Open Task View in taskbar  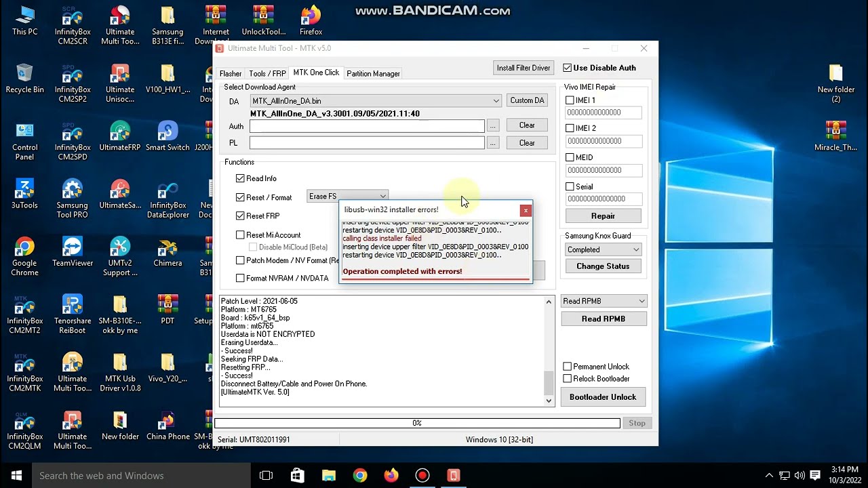266,475
